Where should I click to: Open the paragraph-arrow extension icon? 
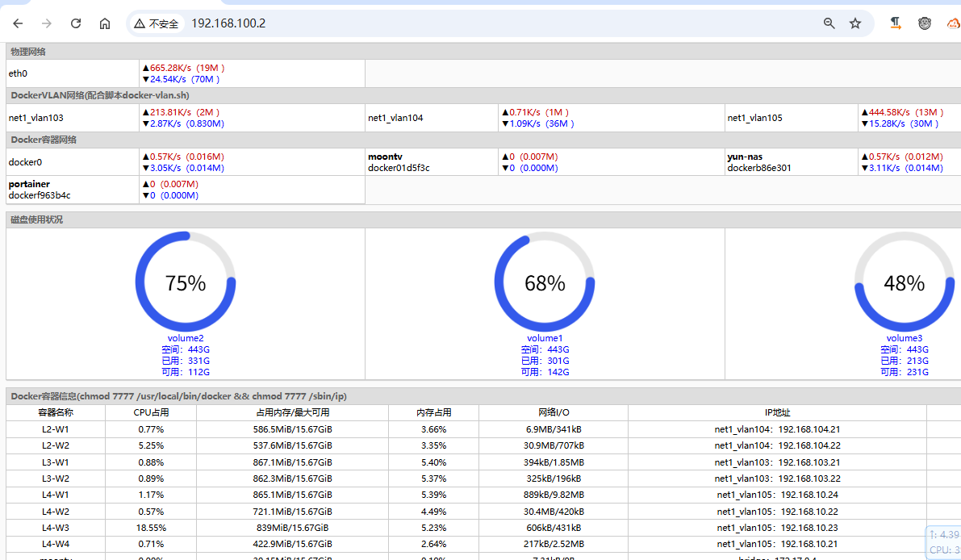(x=896, y=23)
